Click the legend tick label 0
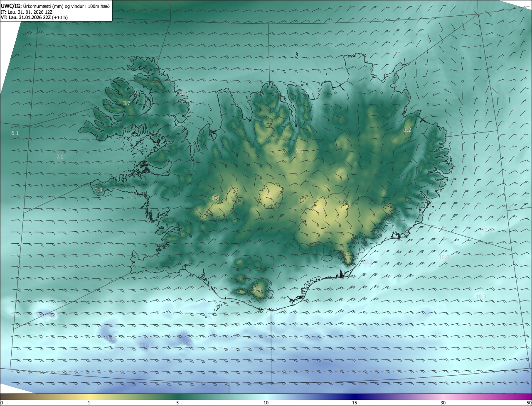 [2, 403]
